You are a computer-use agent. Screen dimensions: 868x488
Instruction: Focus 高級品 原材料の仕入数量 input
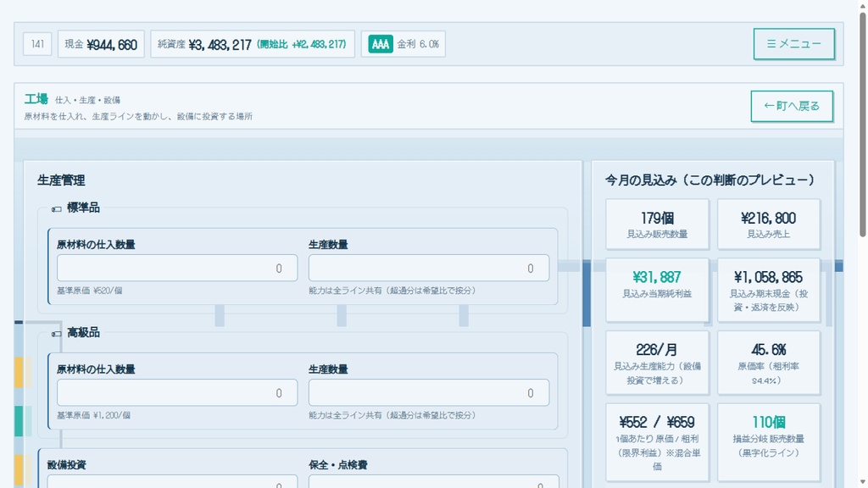point(177,393)
